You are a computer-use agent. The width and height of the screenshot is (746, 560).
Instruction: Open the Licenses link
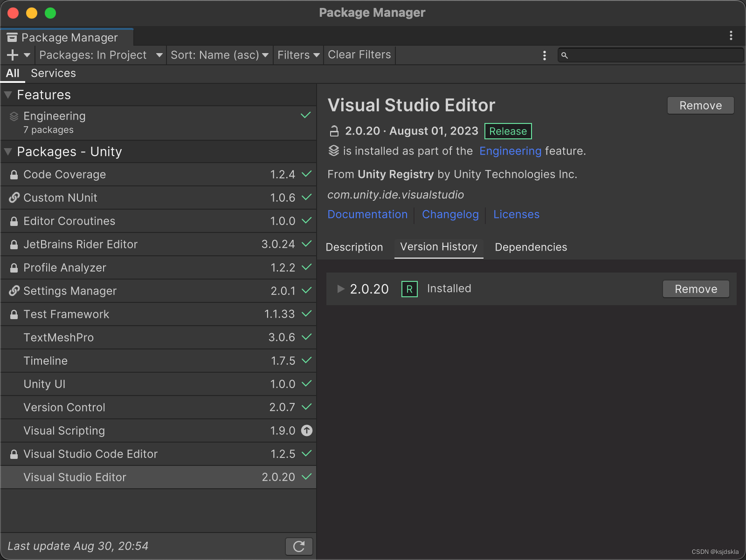pos(516,214)
